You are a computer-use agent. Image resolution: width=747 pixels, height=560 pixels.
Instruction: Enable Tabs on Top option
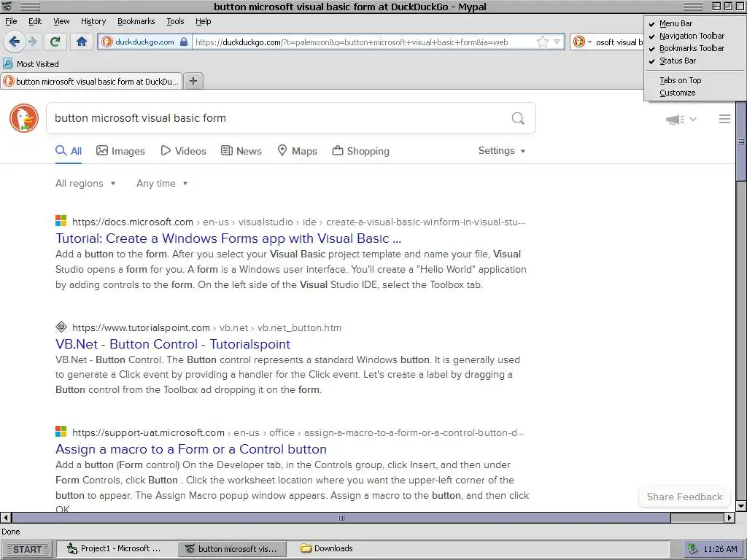[x=694, y=80]
